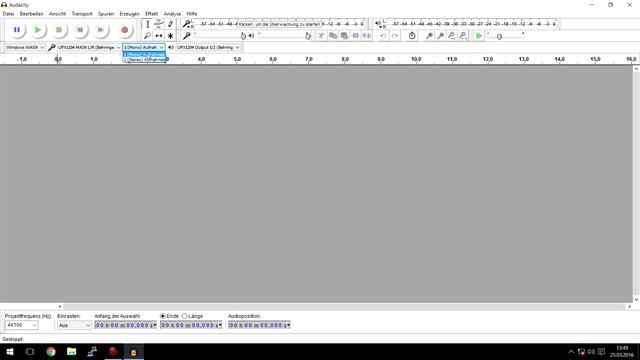Viewport: 640px width, 360px height.
Task: Open Task View on the taskbar
Action: [x=30, y=351]
